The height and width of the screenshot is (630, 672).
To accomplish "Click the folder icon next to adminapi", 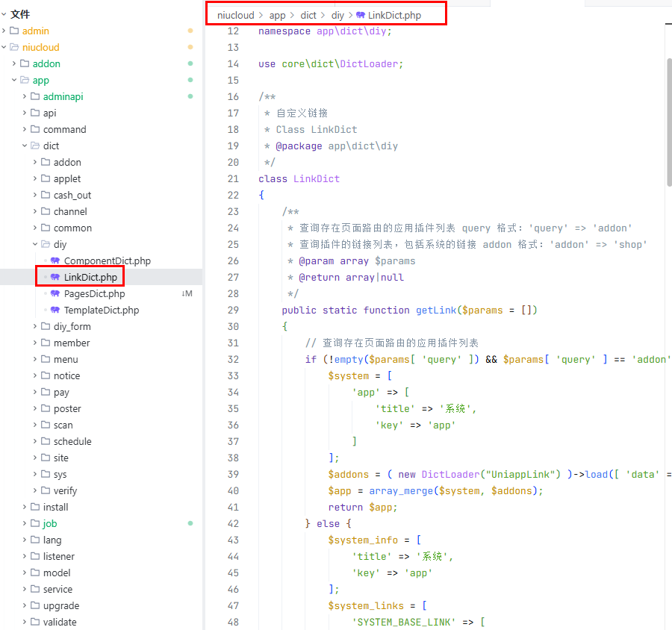I will (35, 96).
